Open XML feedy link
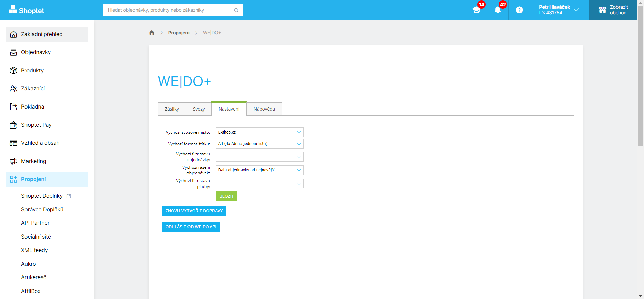This screenshot has height=299, width=644. (x=35, y=250)
